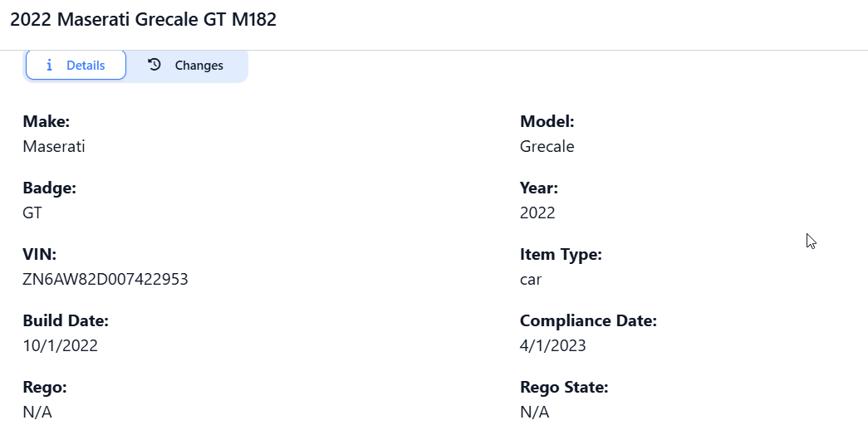
Task: Click the info icon on Details tab
Action: 50,65
